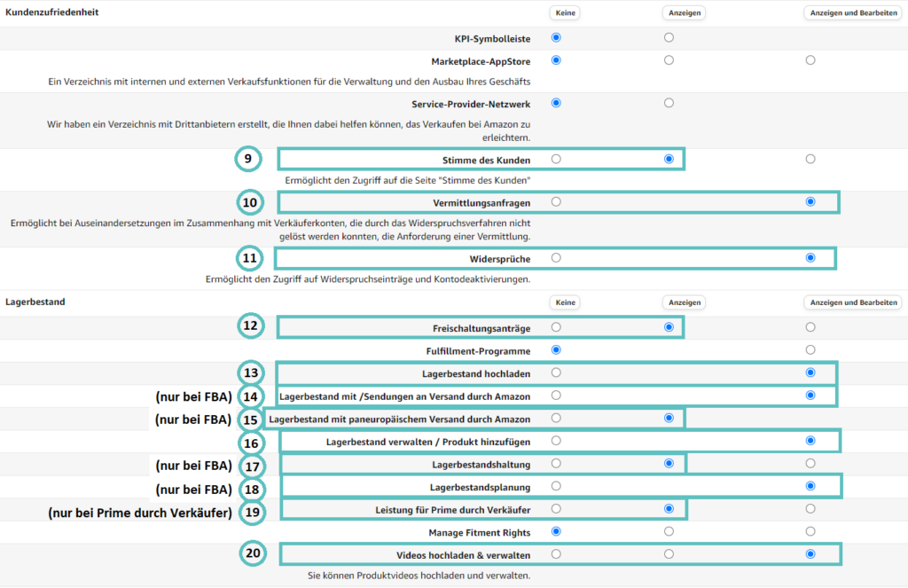Click the Keine header button under Lagerbestand
This screenshot has height=588, width=908.
click(565, 302)
